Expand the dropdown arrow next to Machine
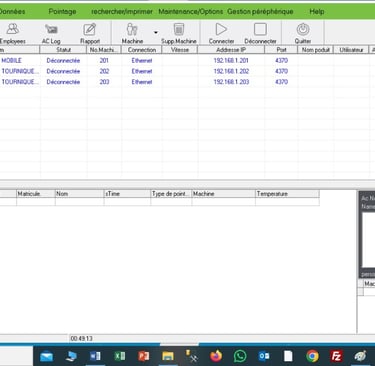375x366 pixels. coord(156,33)
